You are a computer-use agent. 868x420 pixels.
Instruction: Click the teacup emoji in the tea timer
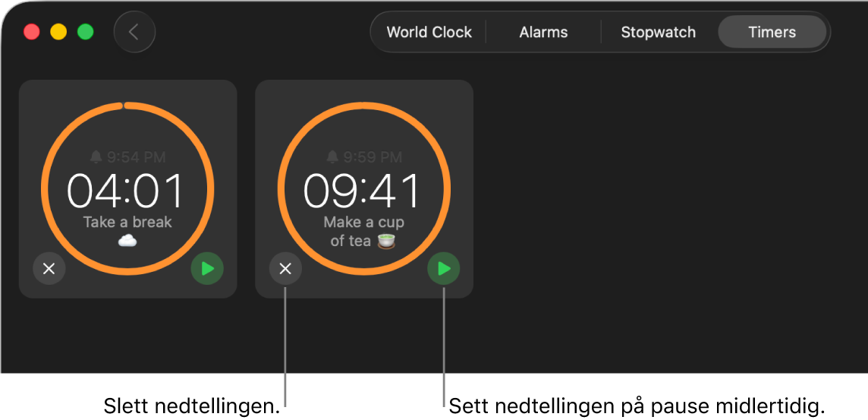pos(386,241)
